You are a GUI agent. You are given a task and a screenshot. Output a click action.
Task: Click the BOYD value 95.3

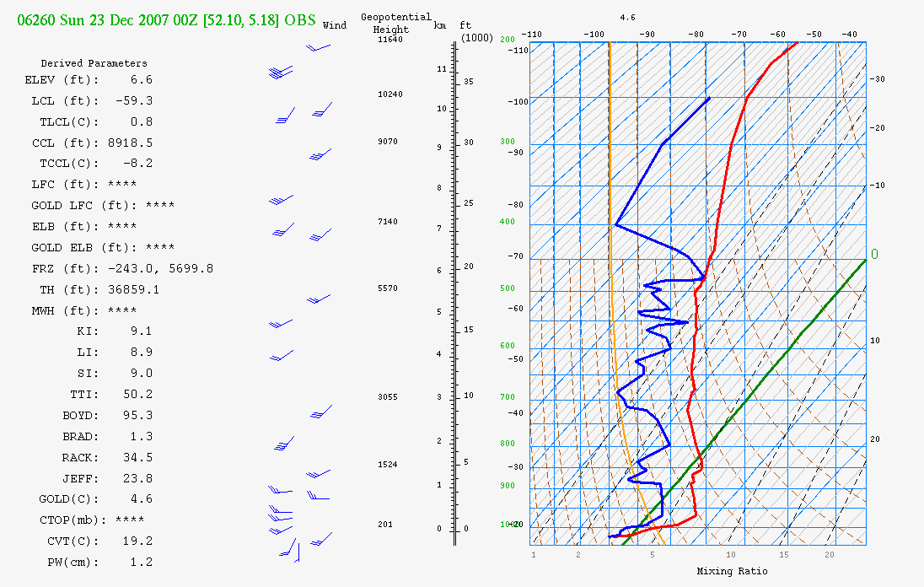coord(138,416)
